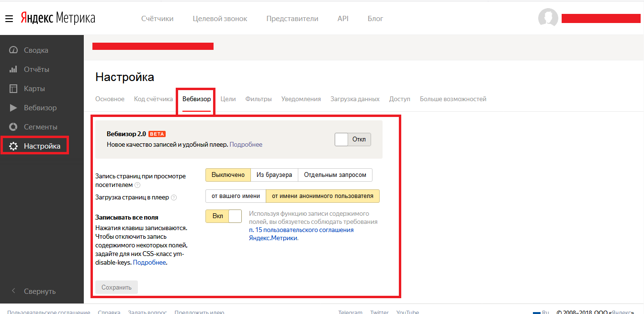Switch to the Доступ tab
Viewport: 644px width, 314px height.
pos(400,99)
